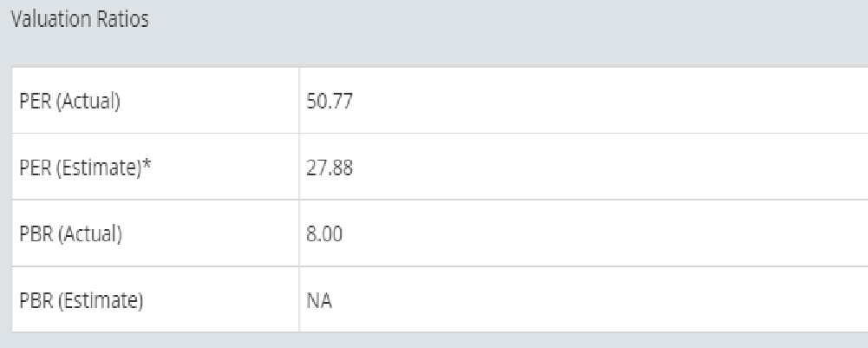Click (Estimate) in the PBR row
Screen dimensions: 868x348
(x=98, y=300)
